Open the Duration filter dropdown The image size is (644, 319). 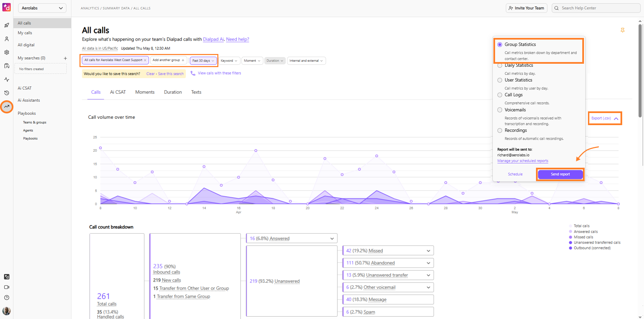point(275,61)
